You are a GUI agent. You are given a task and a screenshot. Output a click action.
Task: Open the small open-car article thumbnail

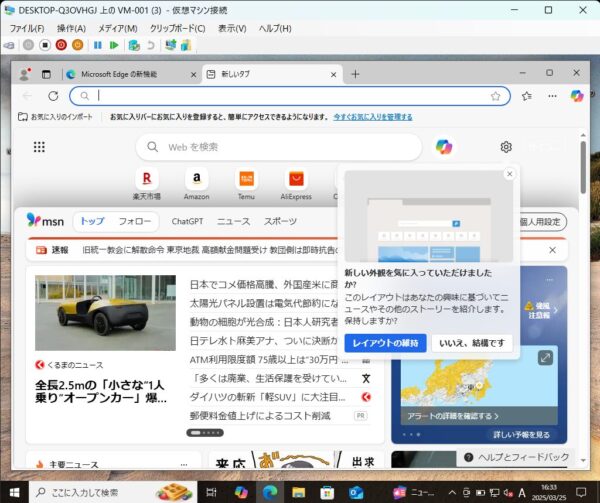coord(105,313)
